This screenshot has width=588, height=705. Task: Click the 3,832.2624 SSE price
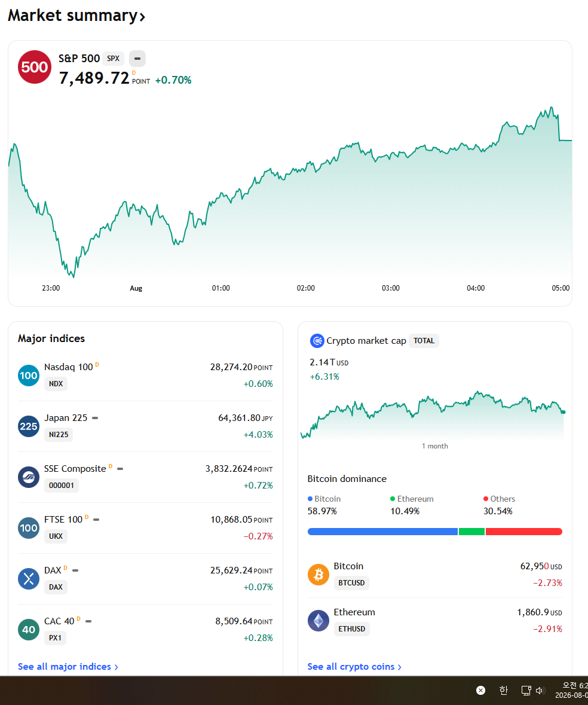pos(229,468)
